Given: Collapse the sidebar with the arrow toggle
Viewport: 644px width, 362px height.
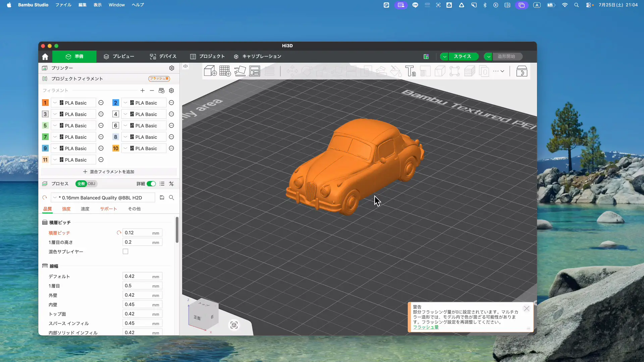Looking at the screenshot, I should pyautogui.click(x=185, y=66).
